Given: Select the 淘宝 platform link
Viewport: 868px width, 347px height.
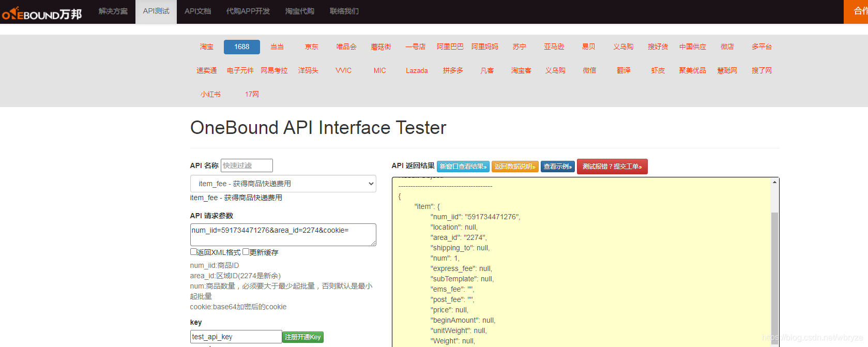Looking at the screenshot, I should pos(207,47).
